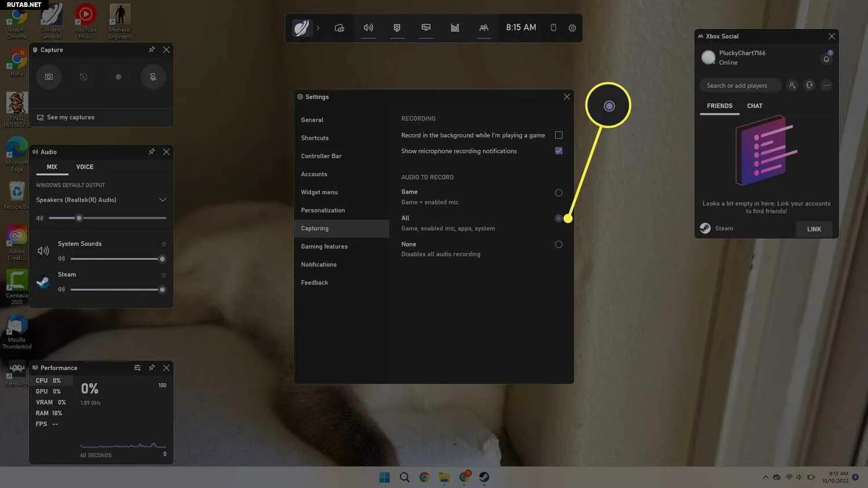The width and height of the screenshot is (868, 488).
Task: Click the mouse click-through icon in Game Bar
Action: [x=553, y=28]
